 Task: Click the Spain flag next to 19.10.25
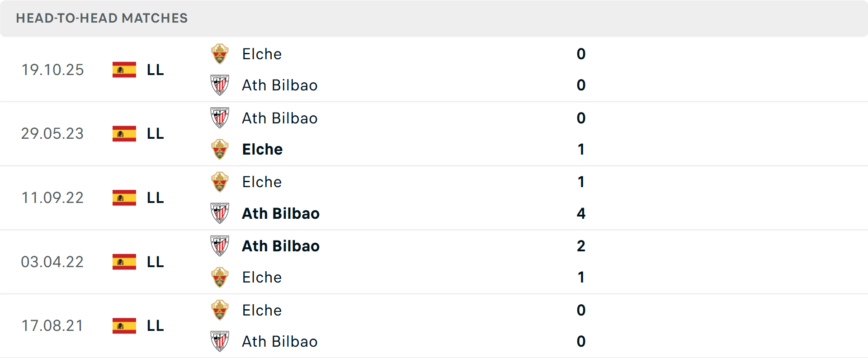click(124, 70)
